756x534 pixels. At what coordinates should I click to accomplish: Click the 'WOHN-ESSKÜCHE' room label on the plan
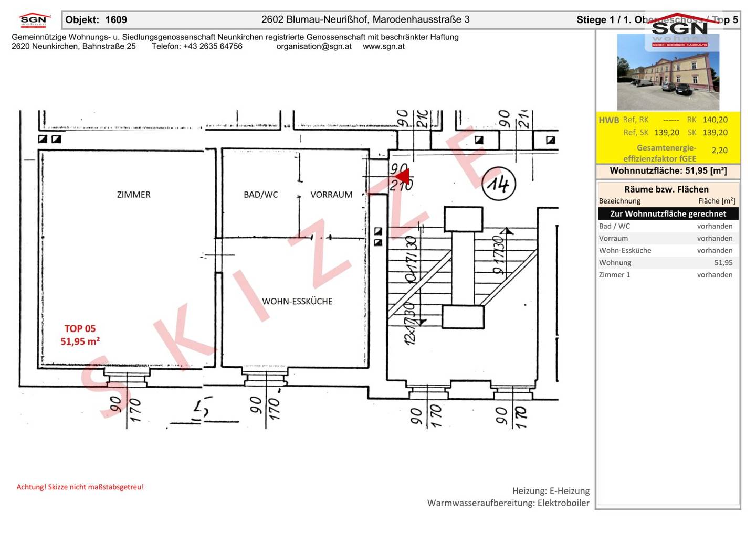coord(297,302)
